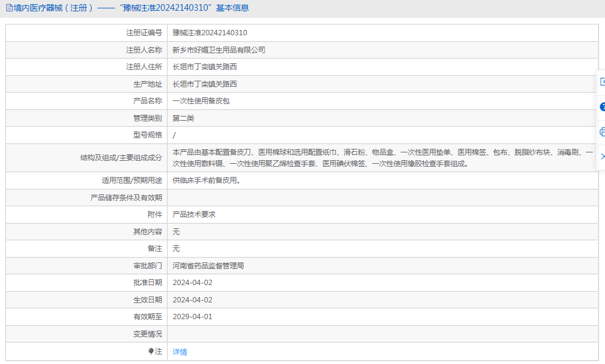Click the 生产地址 value 长垣市丁栾镇关路西
Image resolution: width=605 pixels, height=364 pixels.
[x=205, y=84]
